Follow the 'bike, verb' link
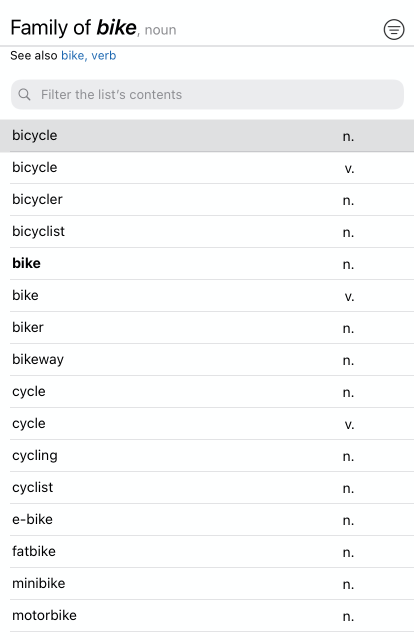 pos(89,56)
